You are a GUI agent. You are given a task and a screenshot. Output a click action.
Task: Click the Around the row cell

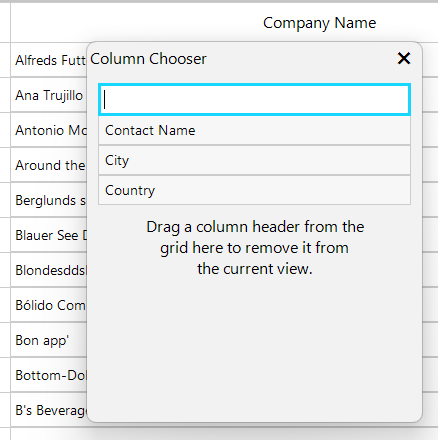click(x=49, y=165)
